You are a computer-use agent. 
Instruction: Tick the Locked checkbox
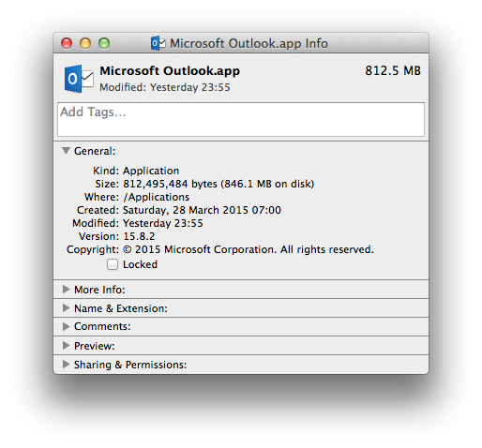113,264
